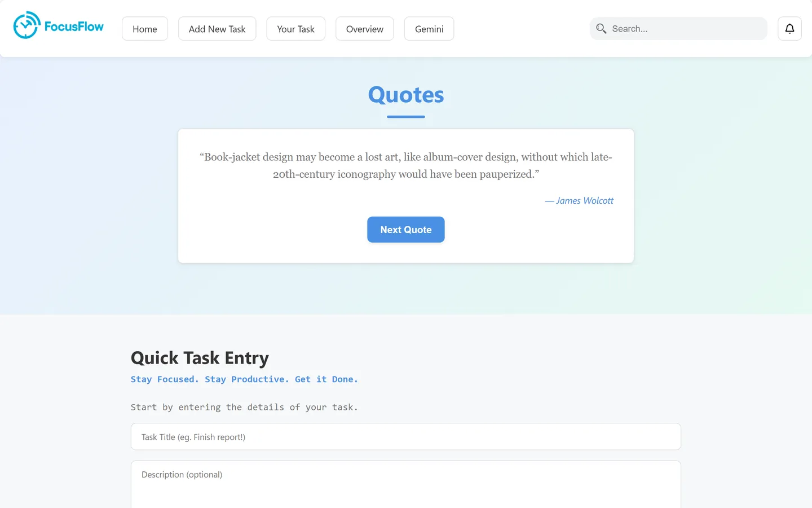
Task: Click into the Task Title field
Action: pyautogui.click(x=406, y=437)
